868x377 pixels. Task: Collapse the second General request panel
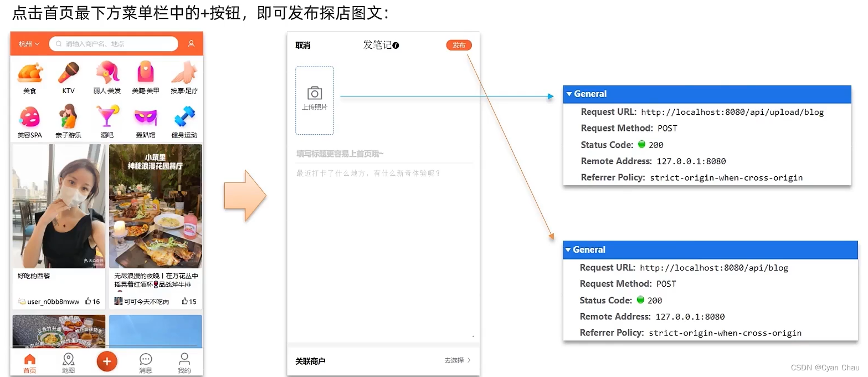(569, 249)
